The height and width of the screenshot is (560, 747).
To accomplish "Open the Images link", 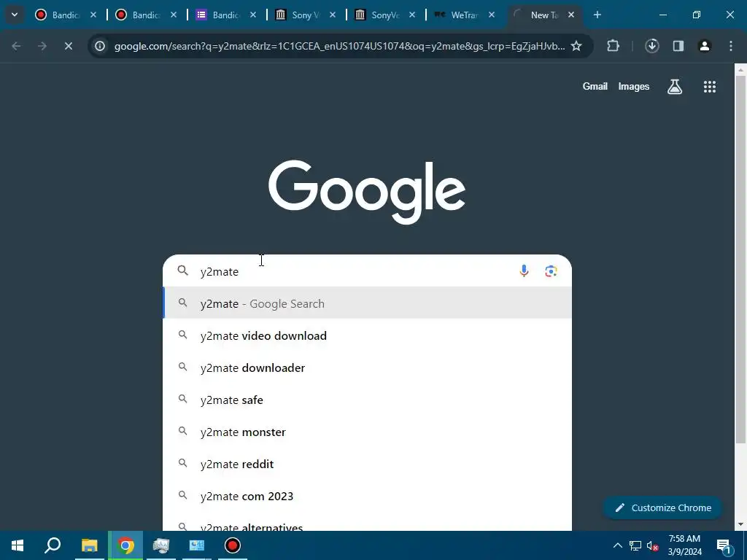I will [x=634, y=86].
